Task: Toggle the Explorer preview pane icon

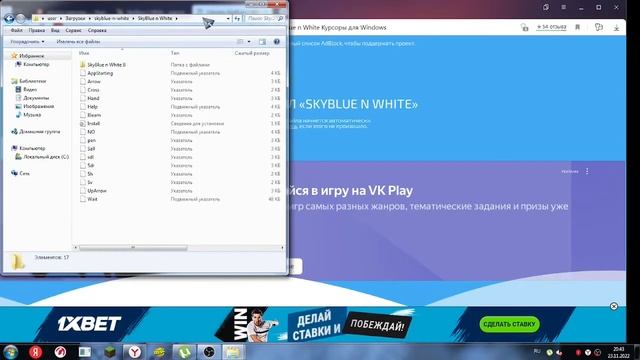Action: point(262,42)
